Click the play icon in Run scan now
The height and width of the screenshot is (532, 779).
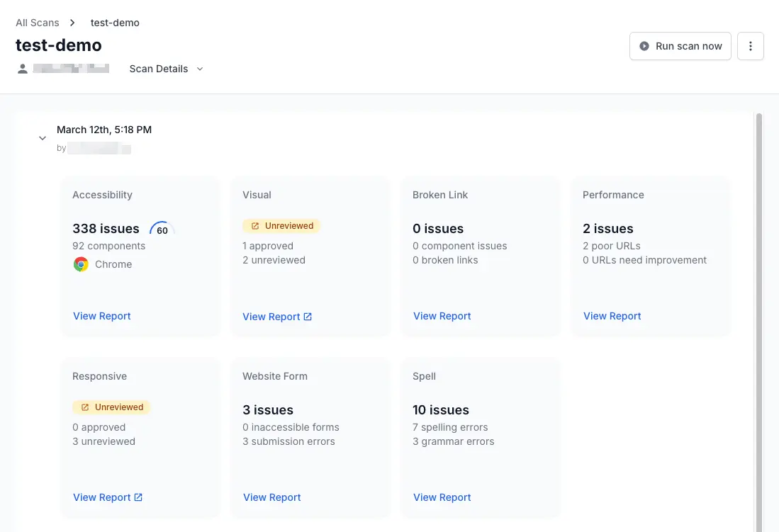(x=644, y=46)
